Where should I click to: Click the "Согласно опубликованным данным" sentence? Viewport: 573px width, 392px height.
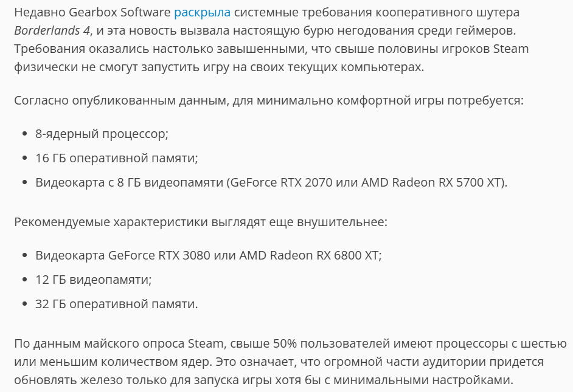point(269,100)
